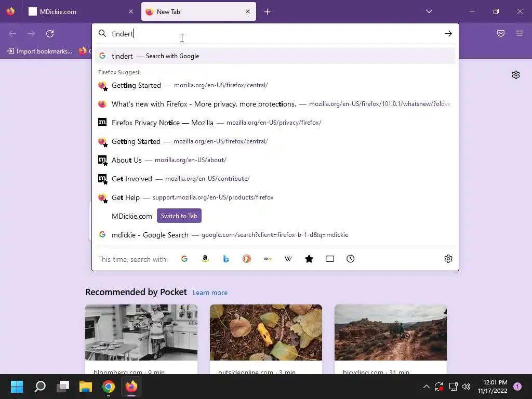Open About Us suggestion
The height and width of the screenshot is (399, 532).
[275, 160]
